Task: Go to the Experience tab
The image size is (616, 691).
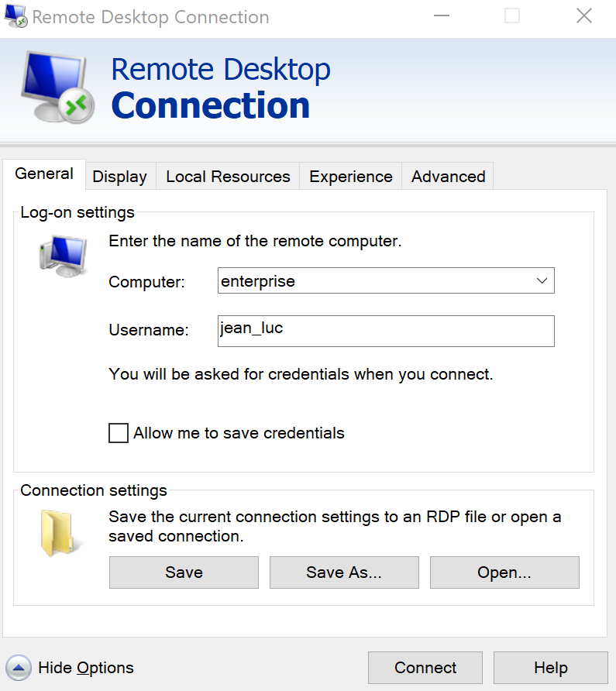Action: click(350, 177)
